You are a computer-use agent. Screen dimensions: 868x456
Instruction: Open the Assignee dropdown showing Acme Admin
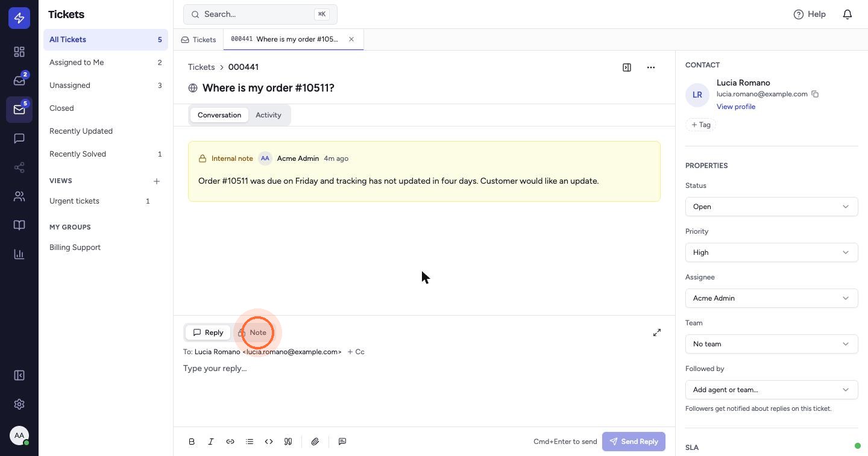(x=772, y=298)
